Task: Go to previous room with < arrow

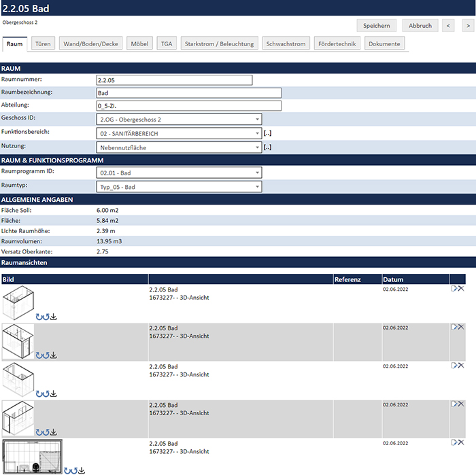Action: click(448, 26)
